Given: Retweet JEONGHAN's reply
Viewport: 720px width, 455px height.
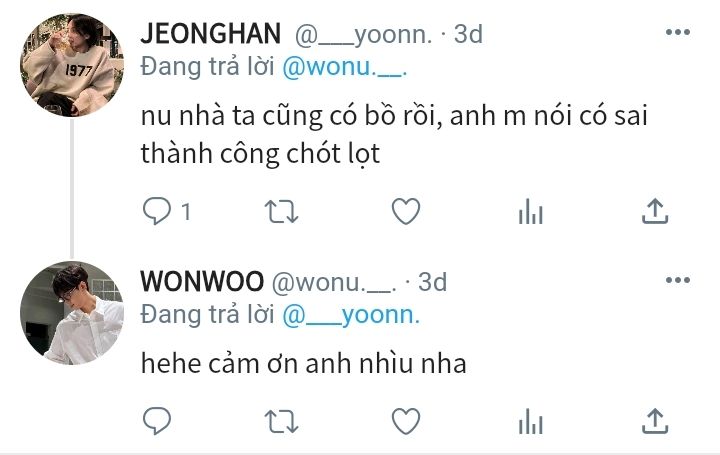Looking at the screenshot, I should [x=281, y=212].
